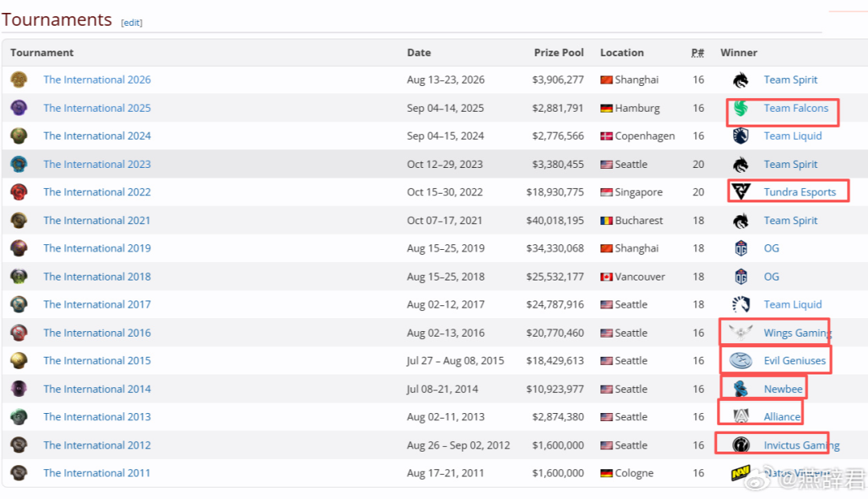
Task: Click the P# column header
Action: click(698, 52)
